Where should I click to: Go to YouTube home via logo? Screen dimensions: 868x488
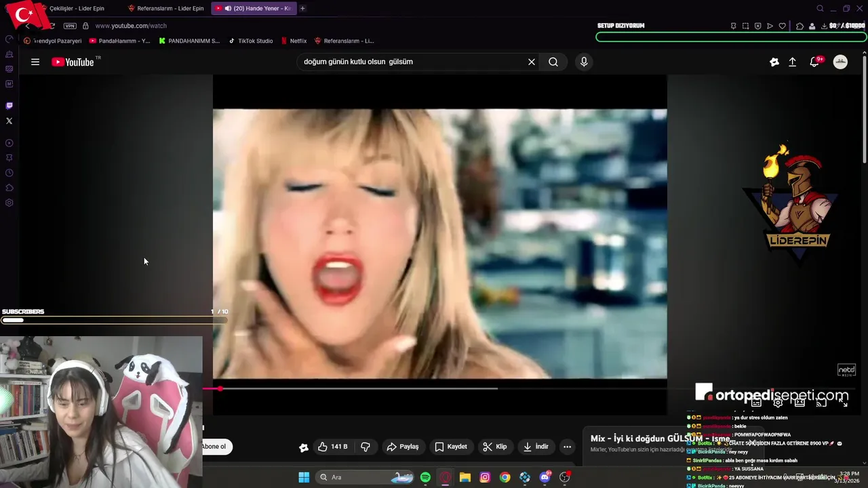(x=73, y=62)
